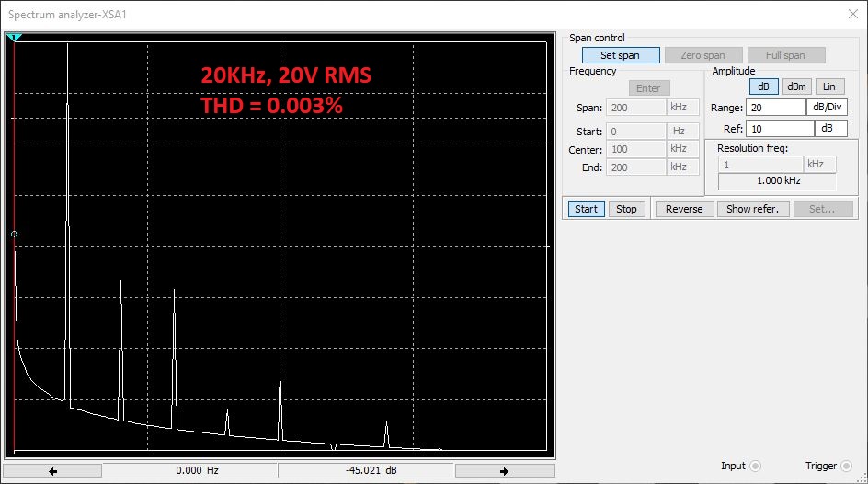
Task: Click the End frequency field
Action: coord(636,167)
